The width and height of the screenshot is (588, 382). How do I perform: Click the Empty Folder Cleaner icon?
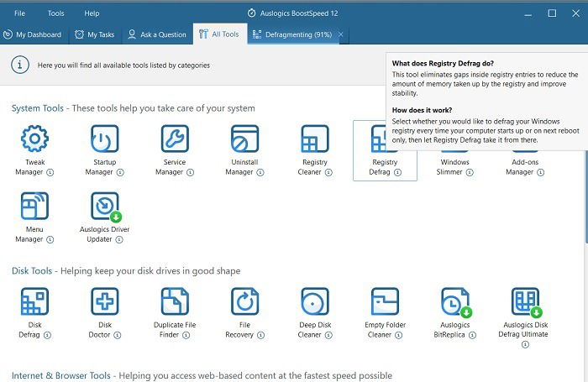pos(385,301)
